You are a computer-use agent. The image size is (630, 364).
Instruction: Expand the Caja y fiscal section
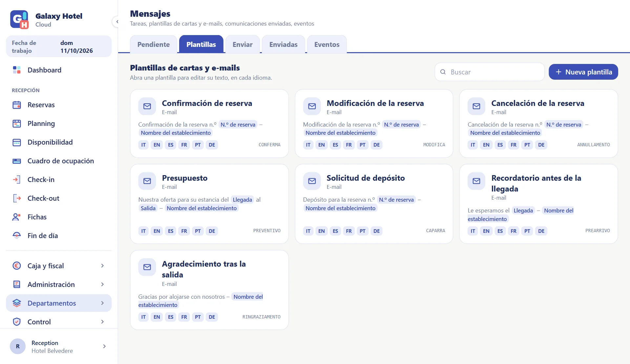coord(102,266)
